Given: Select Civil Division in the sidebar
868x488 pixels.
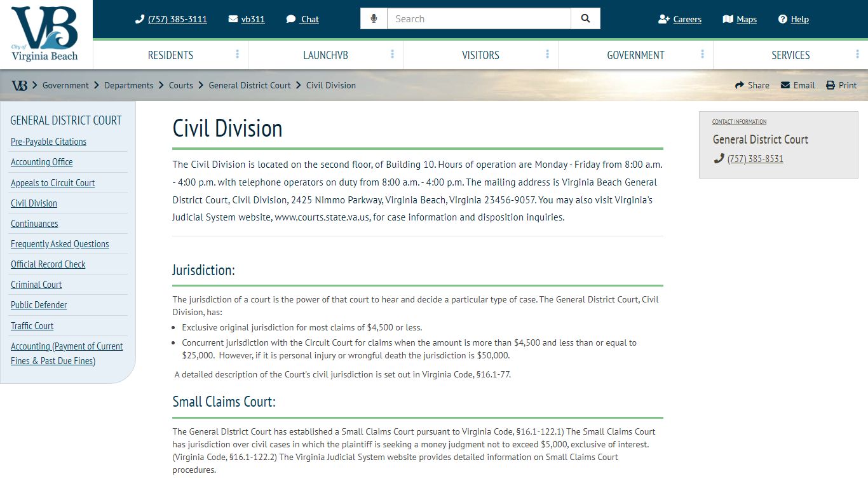Looking at the screenshot, I should tap(34, 203).
